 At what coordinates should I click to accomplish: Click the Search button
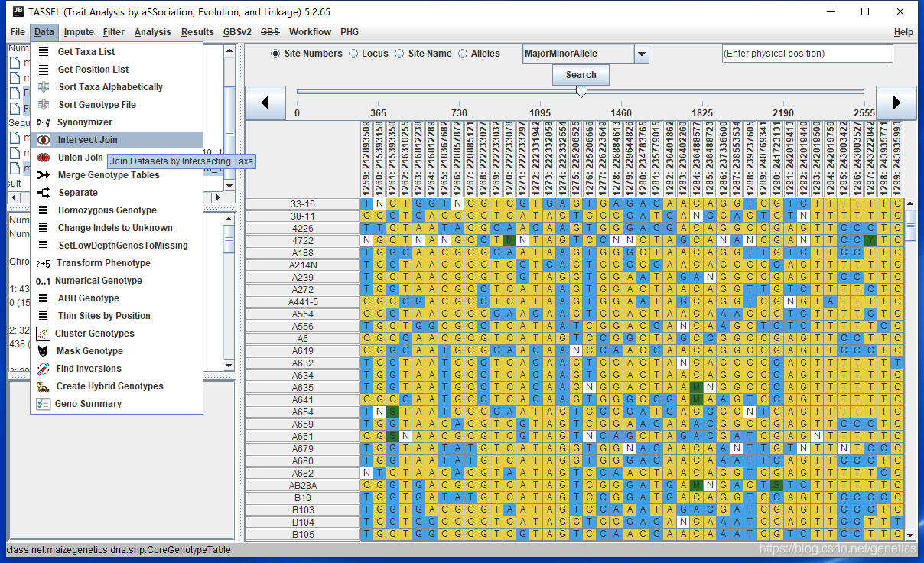tap(581, 75)
